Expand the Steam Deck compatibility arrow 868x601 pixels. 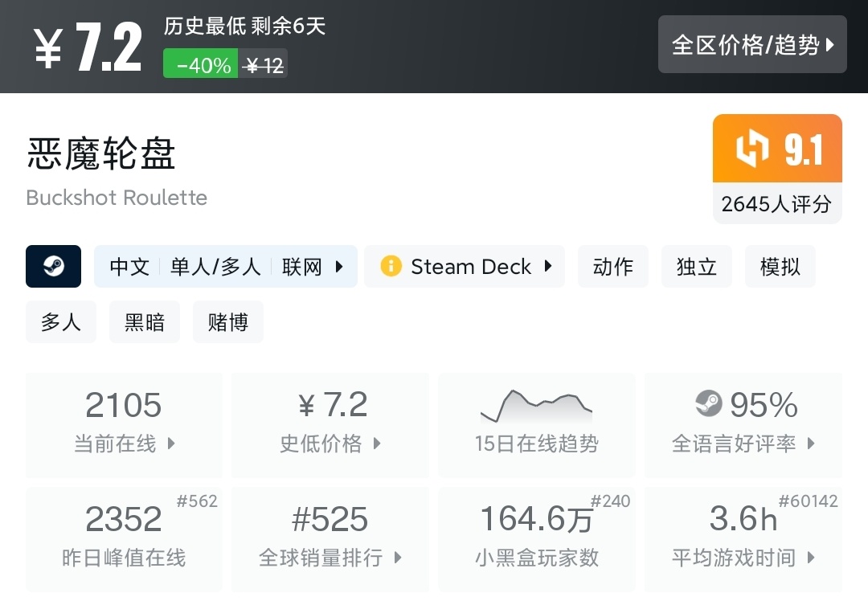[548, 266]
